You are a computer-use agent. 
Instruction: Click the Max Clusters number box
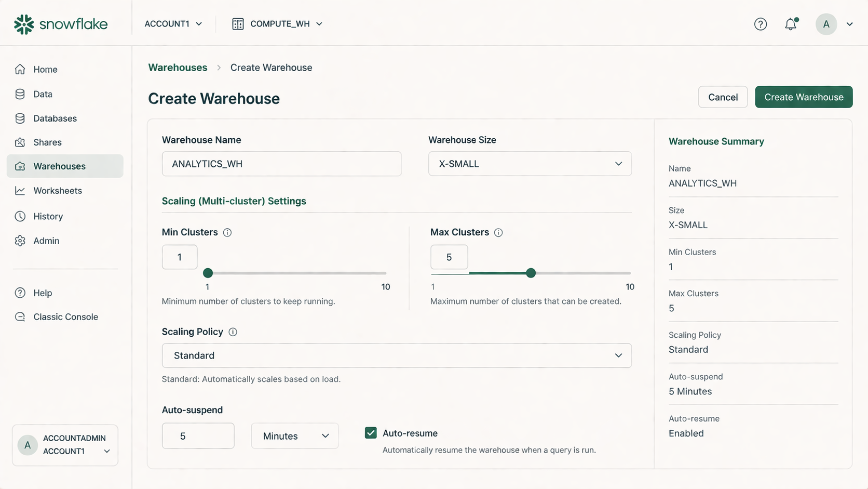449,257
